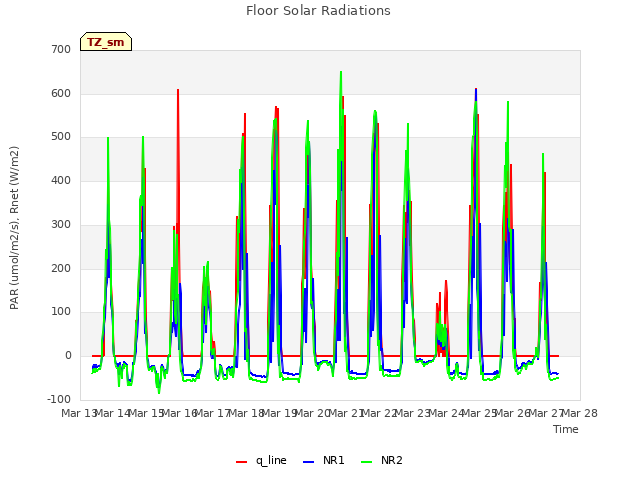The image size is (640, 480).
Task: Click the Time x-axis label
Action: (566, 429)
